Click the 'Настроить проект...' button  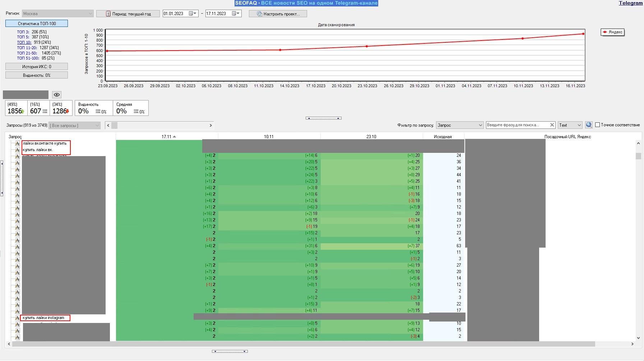pos(278,14)
